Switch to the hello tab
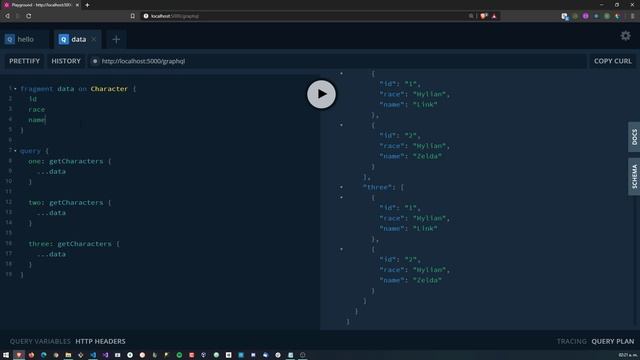The height and width of the screenshot is (360, 640). tap(25, 40)
